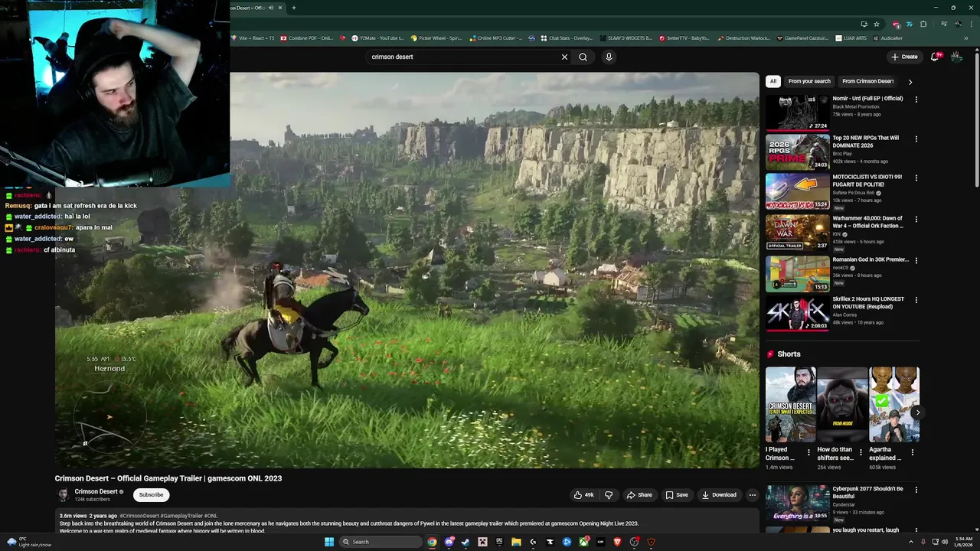Open options menu for Skrillex video
This screenshot has width=980, height=551.
tap(916, 301)
